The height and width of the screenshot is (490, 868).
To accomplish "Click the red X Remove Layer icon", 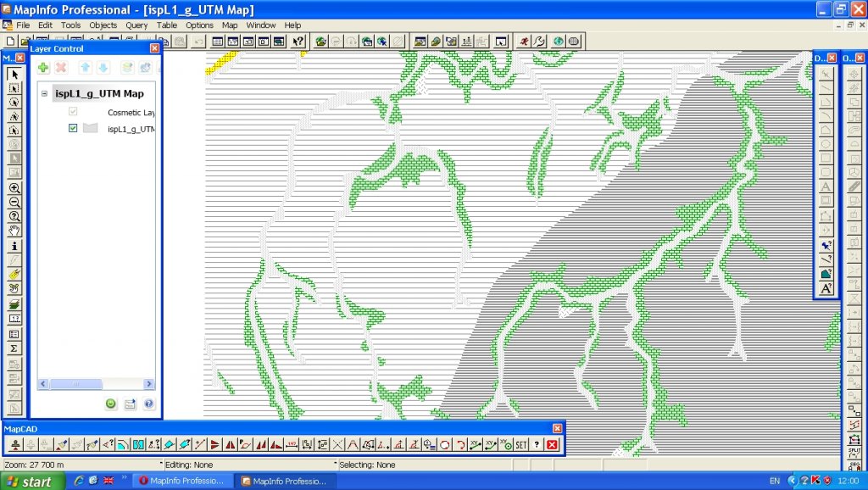I will click(x=61, y=68).
